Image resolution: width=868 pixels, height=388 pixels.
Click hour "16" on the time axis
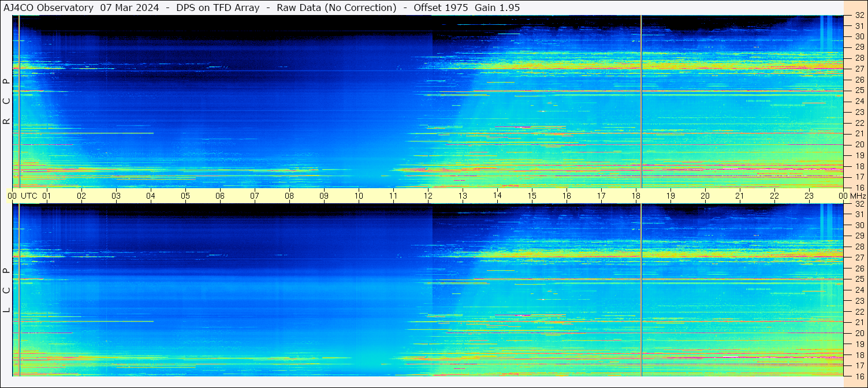click(567, 196)
